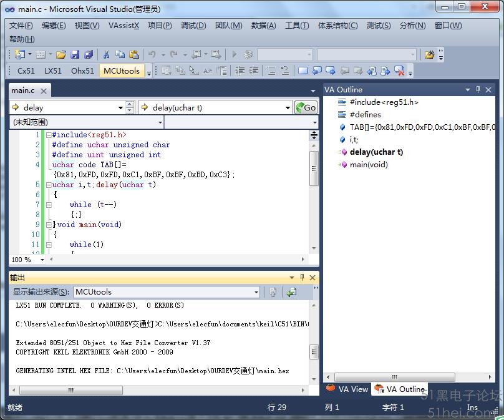This screenshot has width=504, height=420.
Task: Click the first icon beside the MCUtools output combo
Action: 273,292
